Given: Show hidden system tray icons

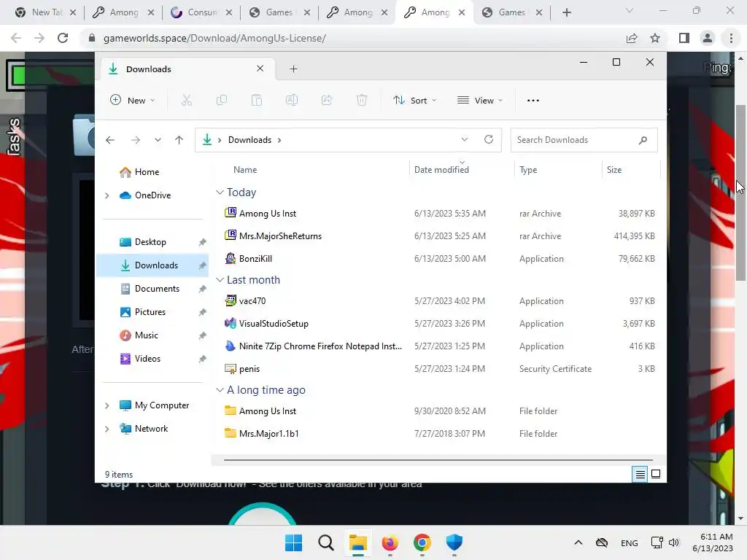Looking at the screenshot, I should 578,542.
